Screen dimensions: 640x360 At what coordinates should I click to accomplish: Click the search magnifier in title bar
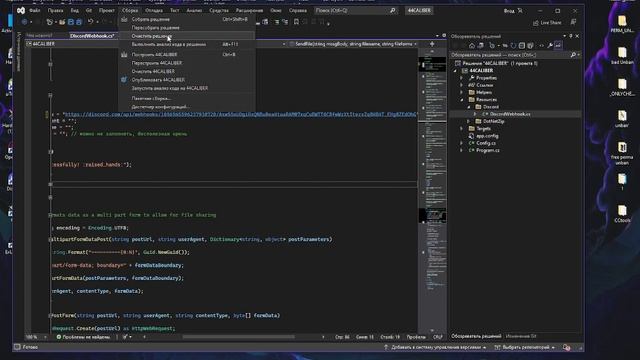(392, 11)
